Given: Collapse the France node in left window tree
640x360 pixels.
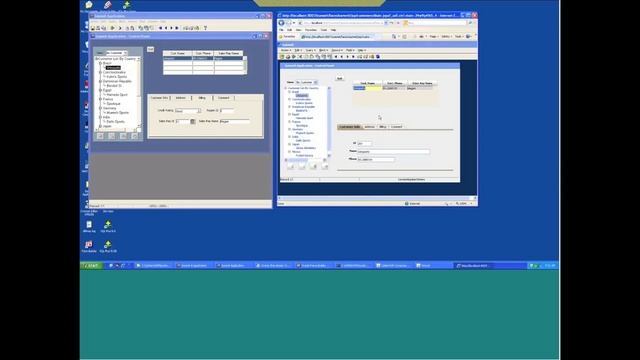Looking at the screenshot, I should click(100, 99).
